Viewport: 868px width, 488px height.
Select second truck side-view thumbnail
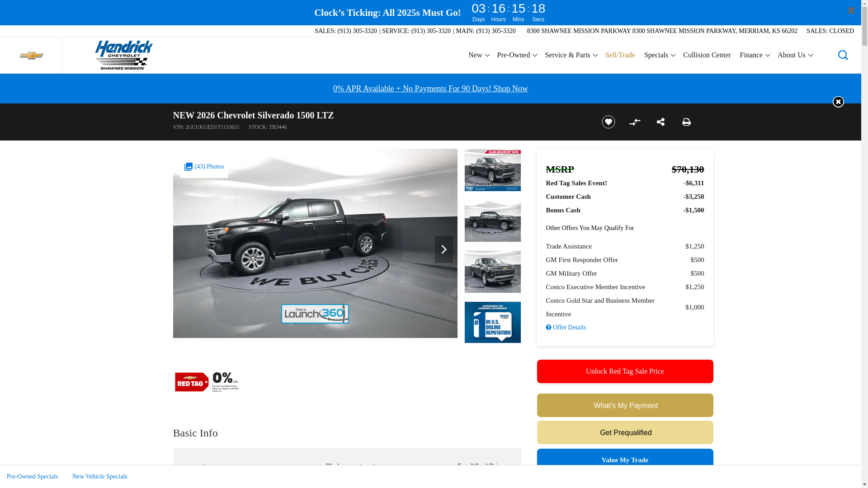point(492,221)
